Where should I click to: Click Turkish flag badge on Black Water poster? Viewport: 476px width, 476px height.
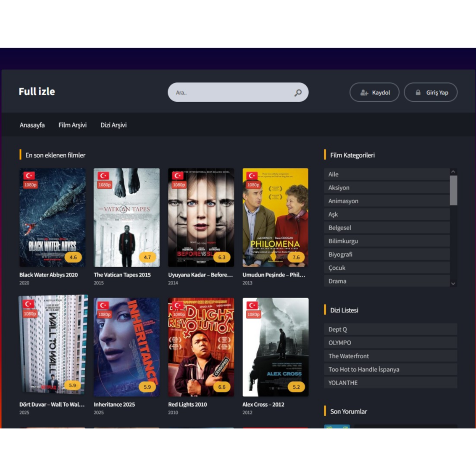click(29, 175)
